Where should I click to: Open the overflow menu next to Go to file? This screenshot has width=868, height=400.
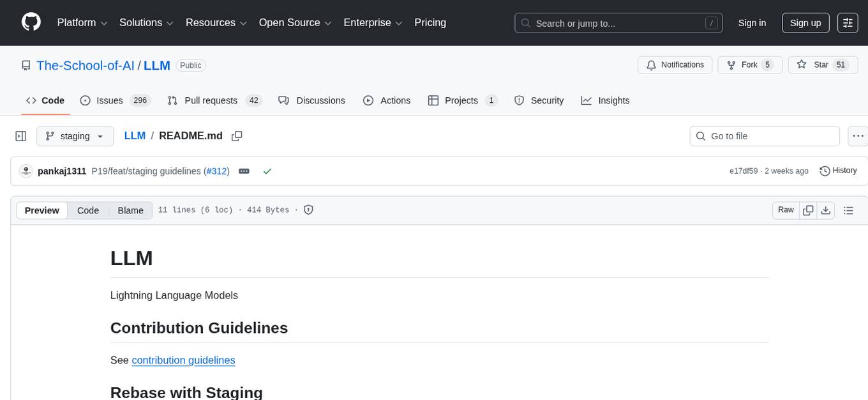pyautogui.click(x=858, y=136)
